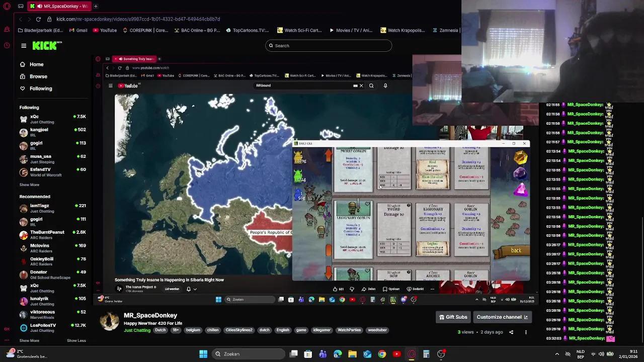
Task: Expand Recommended list with Show more
Action: point(29,340)
